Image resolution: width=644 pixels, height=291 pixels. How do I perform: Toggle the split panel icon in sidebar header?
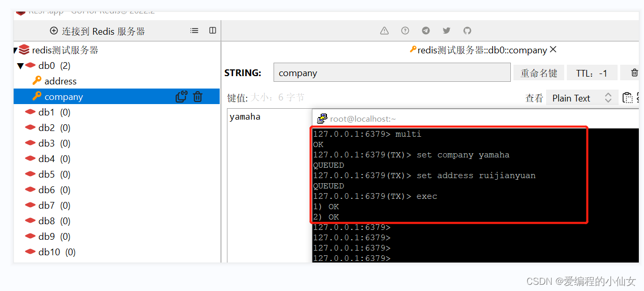(212, 31)
